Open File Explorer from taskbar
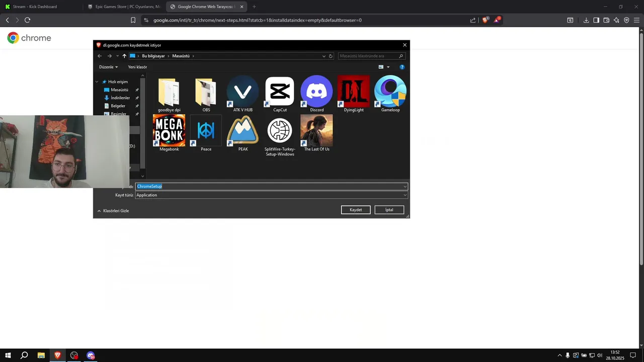 click(x=41, y=355)
